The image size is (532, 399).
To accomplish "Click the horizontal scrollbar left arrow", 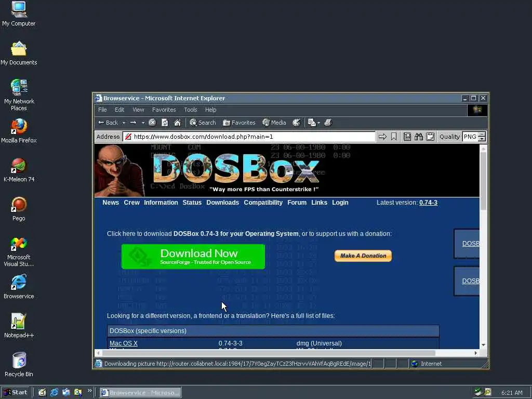I will (x=98, y=353).
